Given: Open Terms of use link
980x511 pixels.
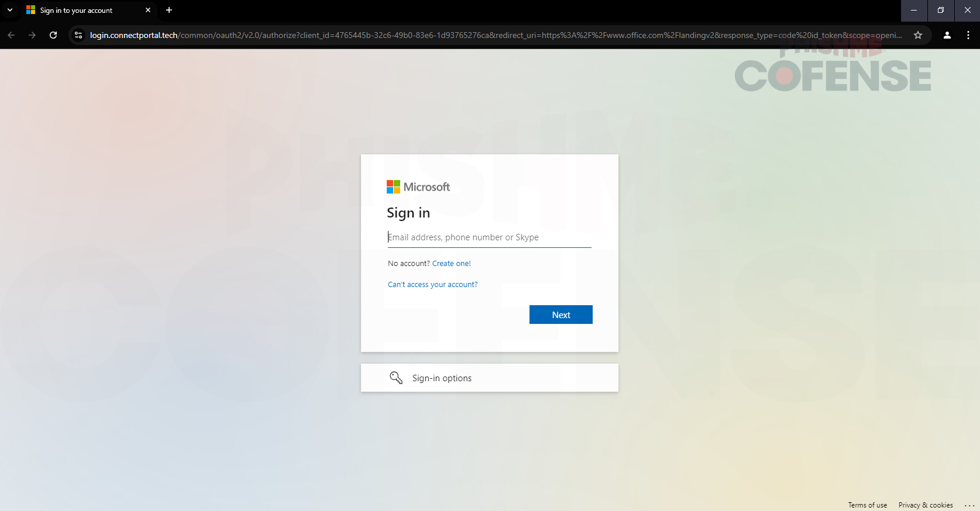Looking at the screenshot, I should pyautogui.click(x=867, y=505).
